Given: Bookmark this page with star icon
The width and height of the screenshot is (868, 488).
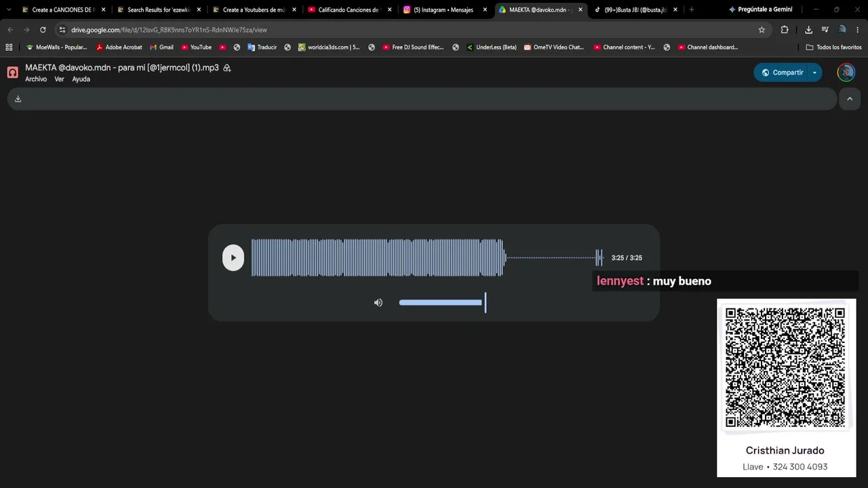Looking at the screenshot, I should pos(762,30).
